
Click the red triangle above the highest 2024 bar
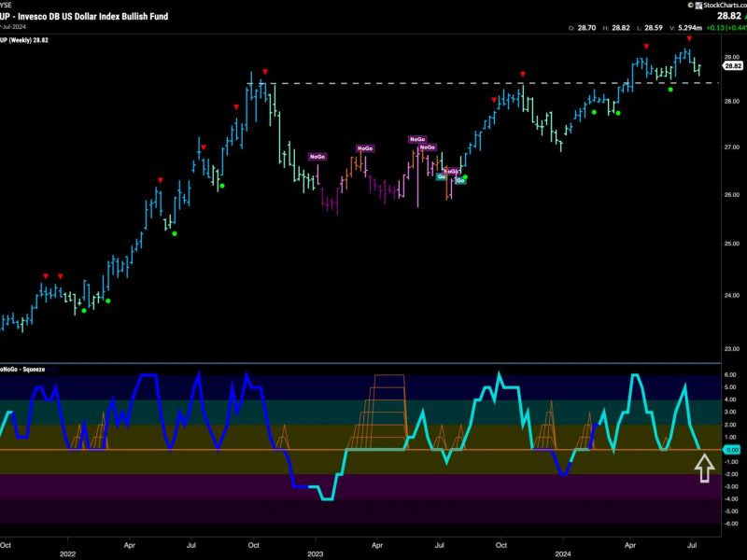[x=689, y=38]
